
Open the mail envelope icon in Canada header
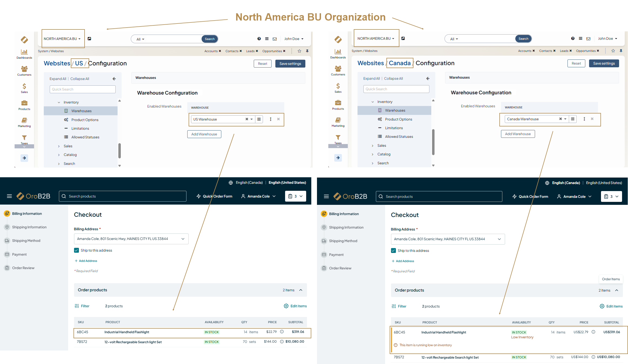pyautogui.click(x=588, y=39)
